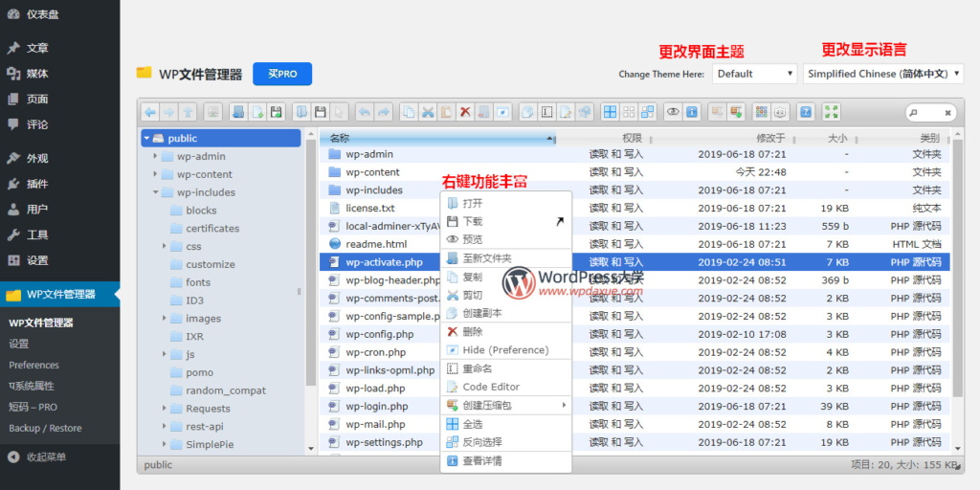Screen dimensions: 980x490
Task: Click the file manager search field
Action: tap(928, 113)
